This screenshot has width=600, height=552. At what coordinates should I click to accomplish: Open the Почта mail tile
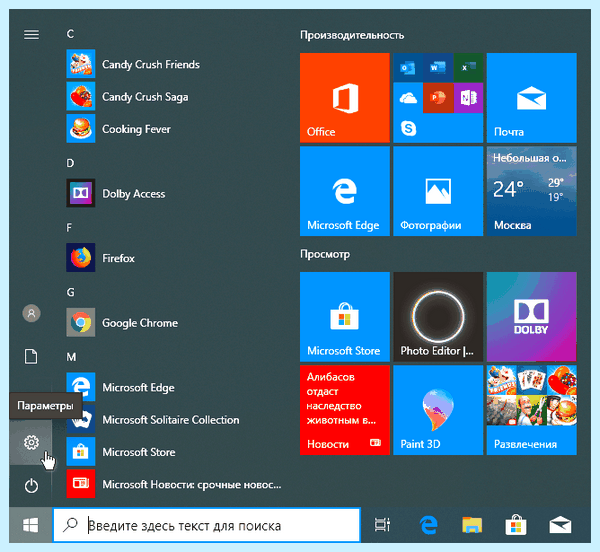coord(532,98)
